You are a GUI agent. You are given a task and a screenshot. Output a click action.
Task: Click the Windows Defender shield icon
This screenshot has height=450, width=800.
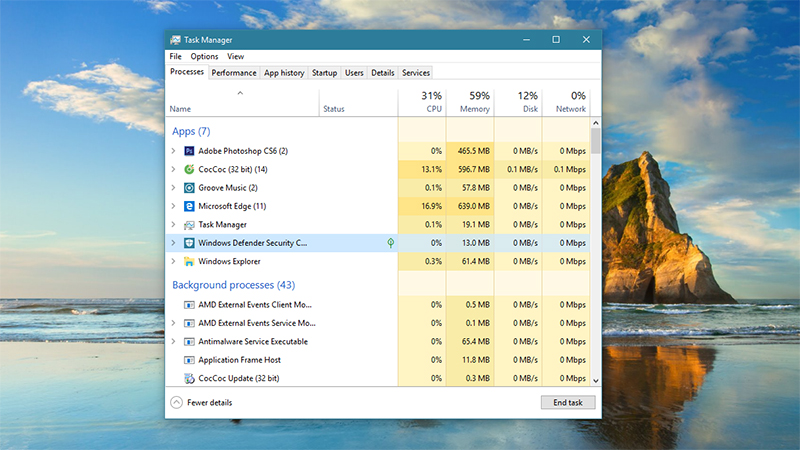[189, 243]
